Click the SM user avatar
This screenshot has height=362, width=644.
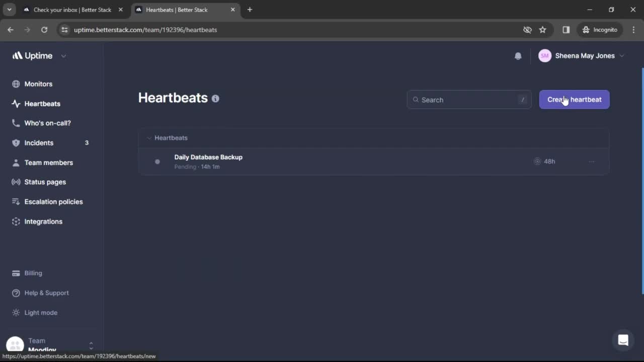(x=545, y=56)
